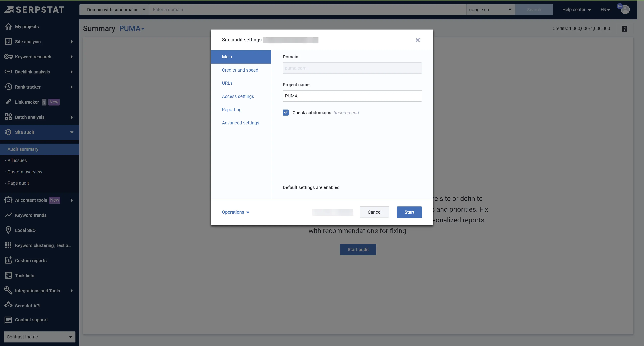
Task: Click the Site audit bug icon
Action: [x=9, y=132]
